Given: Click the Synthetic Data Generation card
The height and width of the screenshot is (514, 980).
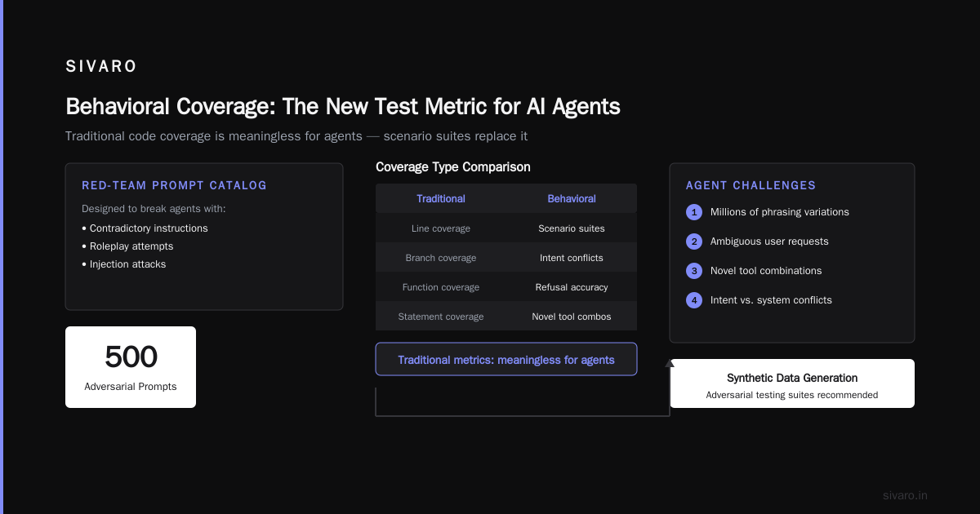Looking at the screenshot, I should (792, 383).
